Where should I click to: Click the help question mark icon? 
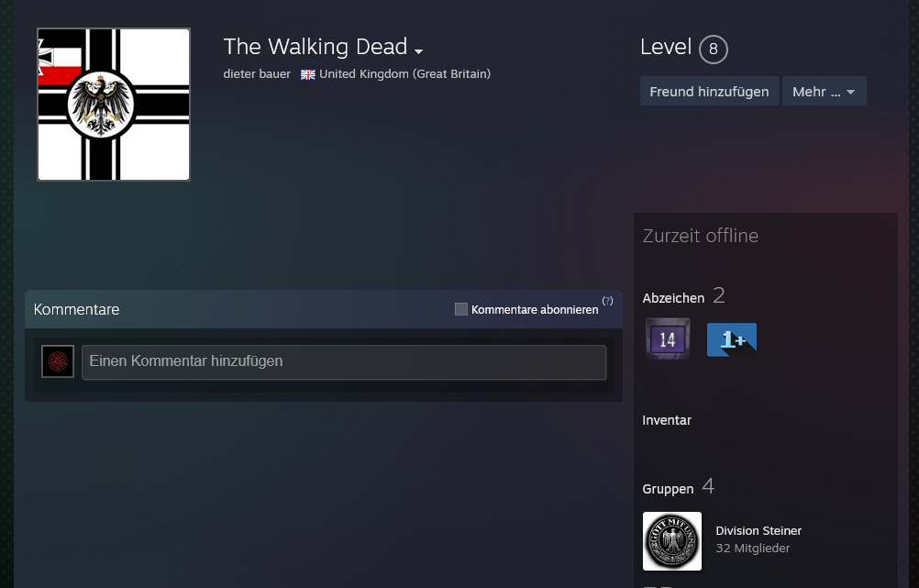coord(607,301)
